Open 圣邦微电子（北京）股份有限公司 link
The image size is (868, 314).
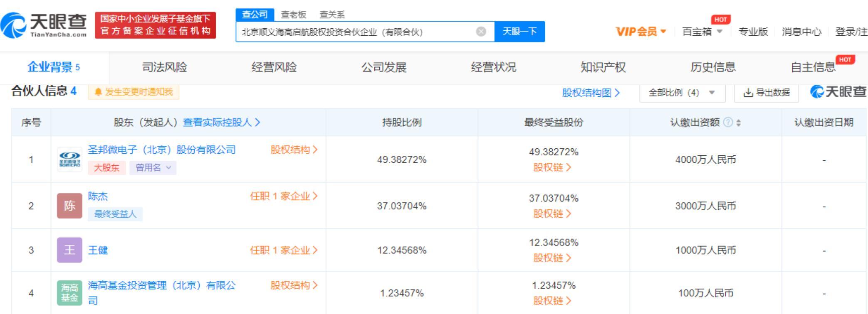coord(162,150)
